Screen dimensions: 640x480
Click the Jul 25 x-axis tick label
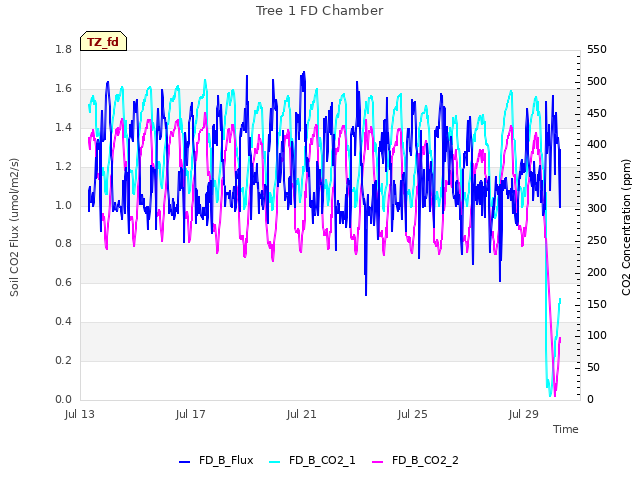[413, 414]
